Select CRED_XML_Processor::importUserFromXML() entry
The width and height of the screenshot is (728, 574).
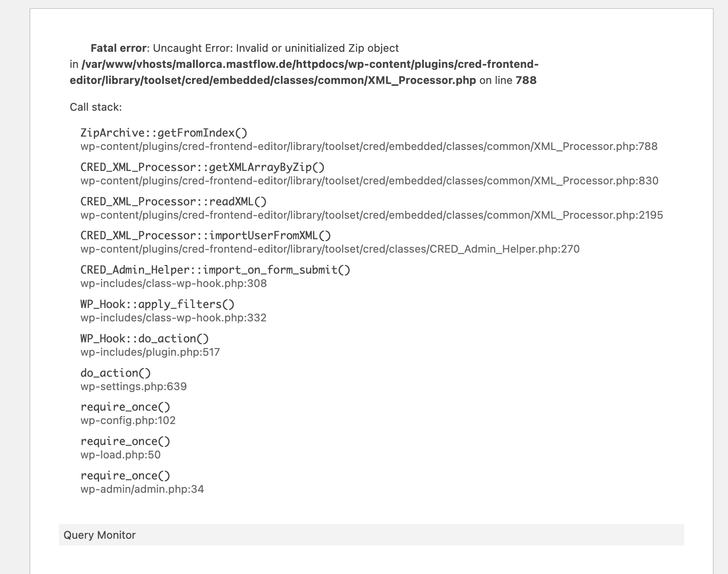tap(206, 236)
